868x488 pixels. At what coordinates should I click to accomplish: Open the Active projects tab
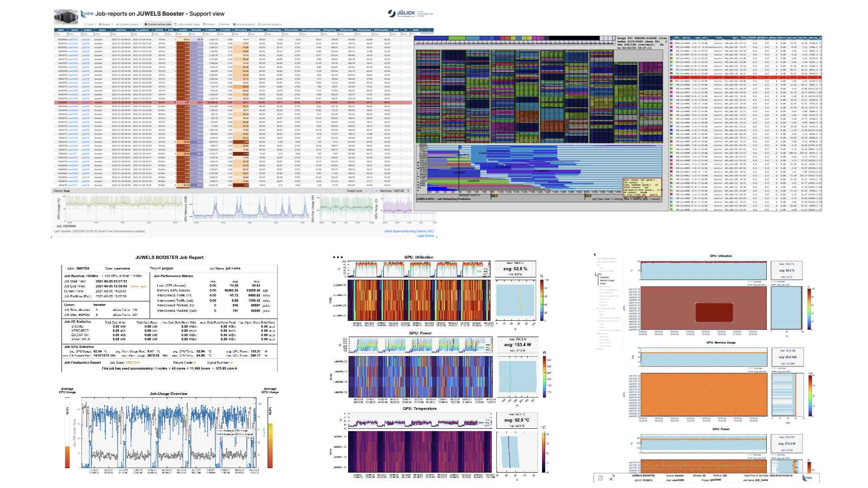[245, 24]
